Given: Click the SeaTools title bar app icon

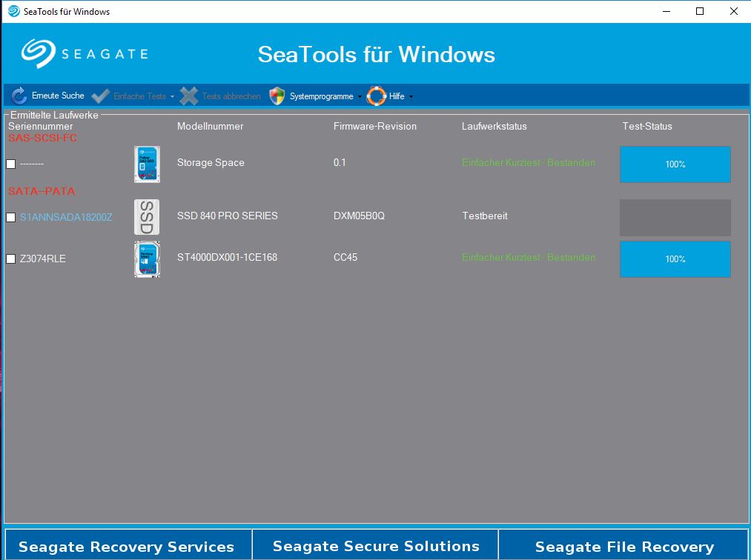Looking at the screenshot, I should [14, 11].
